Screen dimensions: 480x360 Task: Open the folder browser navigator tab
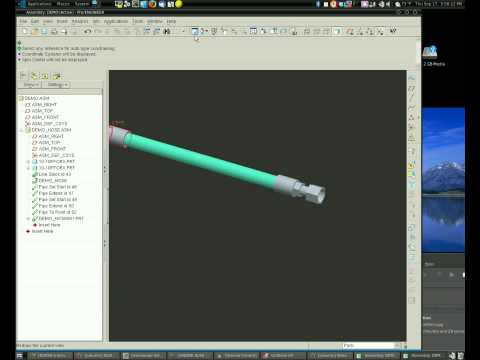(34, 76)
